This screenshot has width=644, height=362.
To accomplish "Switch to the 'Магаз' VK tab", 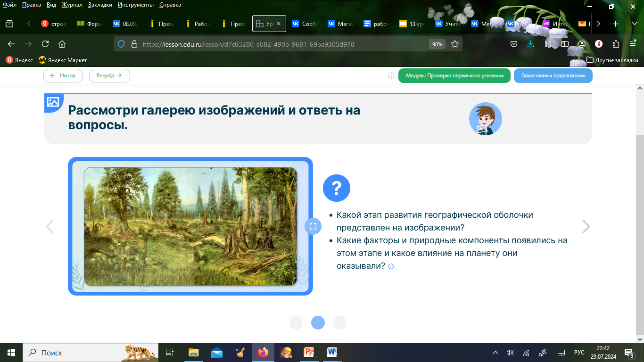I will (341, 24).
